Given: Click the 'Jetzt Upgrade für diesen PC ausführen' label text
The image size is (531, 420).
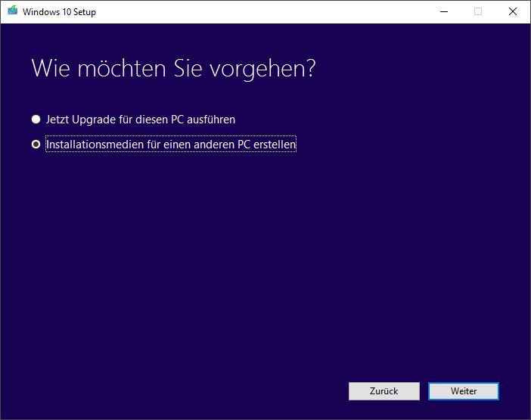Looking at the screenshot, I should [x=141, y=120].
